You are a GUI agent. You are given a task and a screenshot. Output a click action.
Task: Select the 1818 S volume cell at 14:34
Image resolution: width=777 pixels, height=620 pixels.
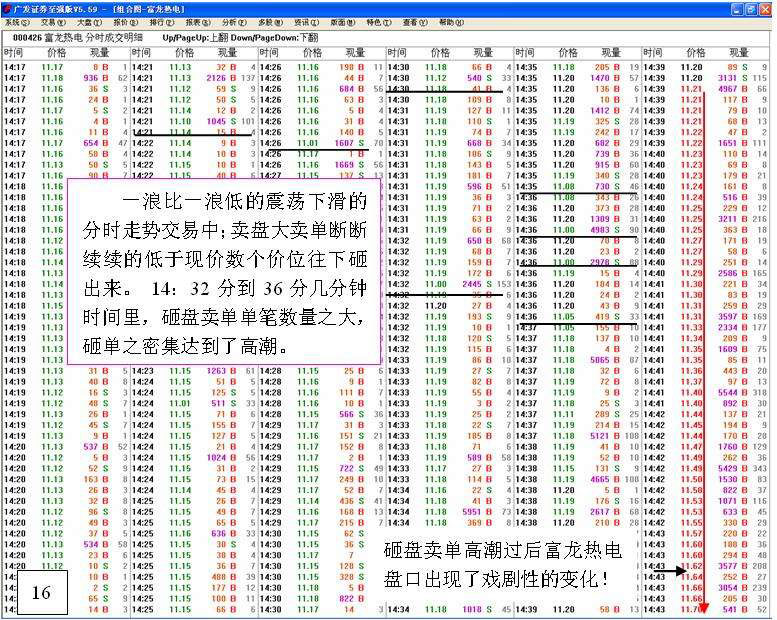[477, 610]
